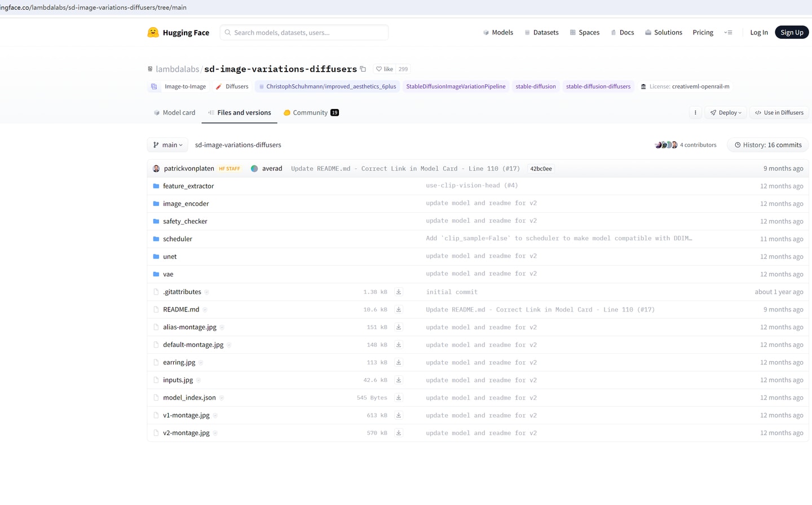Open Models in the top navigation

pos(498,33)
